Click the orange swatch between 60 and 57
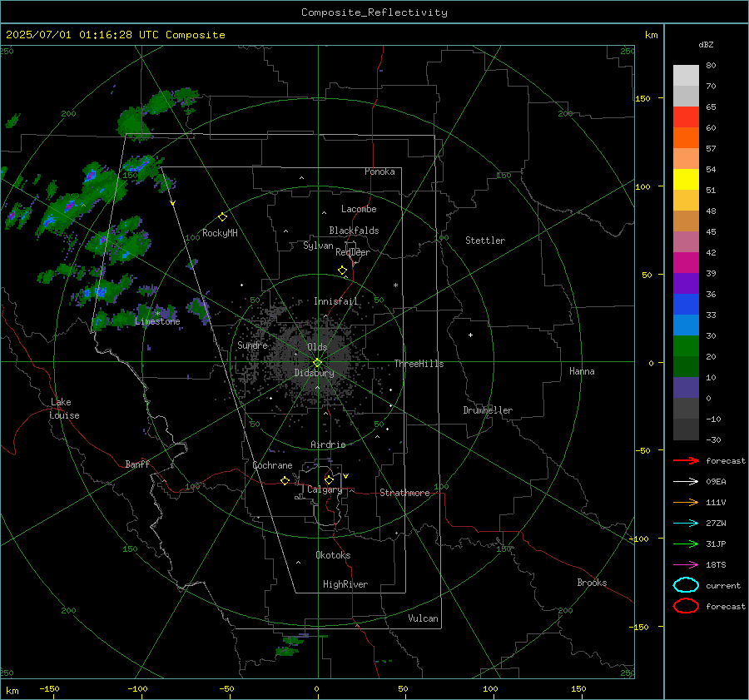The width and height of the screenshot is (749, 700). coord(686,138)
